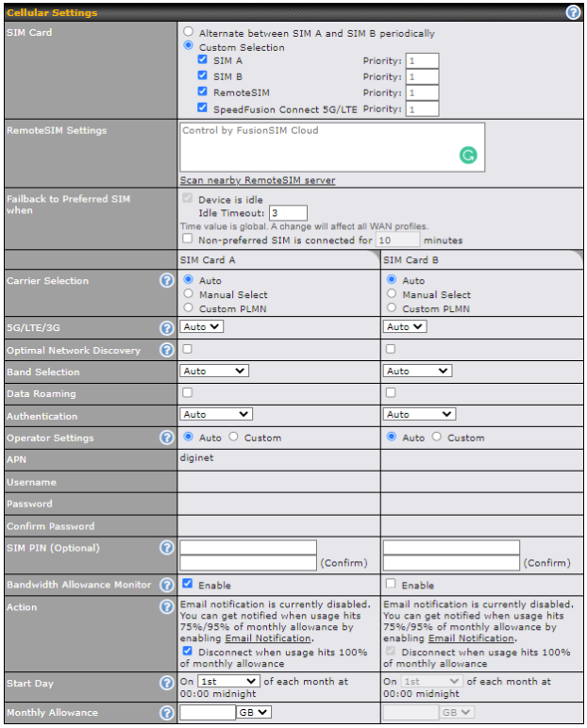The height and width of the screenshot is (728, 587).
Task: Open Band Selection dropdown for SIM Card B
Action: (417, 371)
